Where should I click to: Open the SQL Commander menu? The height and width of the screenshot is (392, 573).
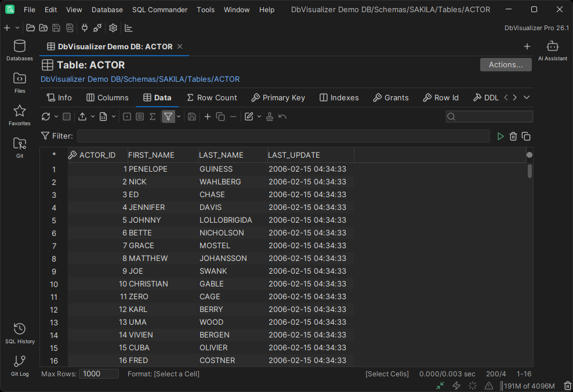click(159, 9)
